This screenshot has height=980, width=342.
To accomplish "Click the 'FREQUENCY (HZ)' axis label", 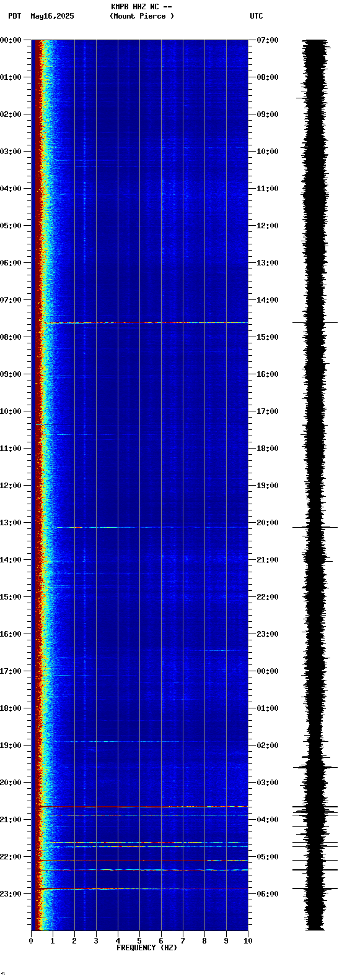I will [147, 948].
